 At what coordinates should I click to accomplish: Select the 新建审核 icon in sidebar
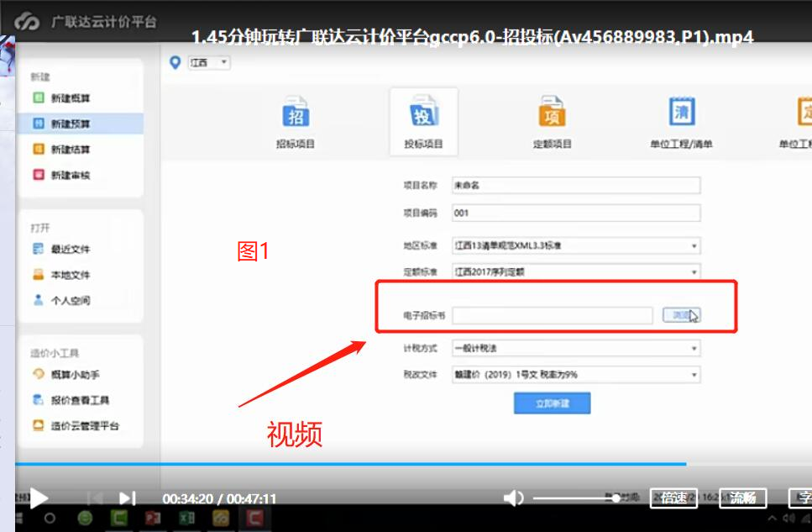point(39,175)
